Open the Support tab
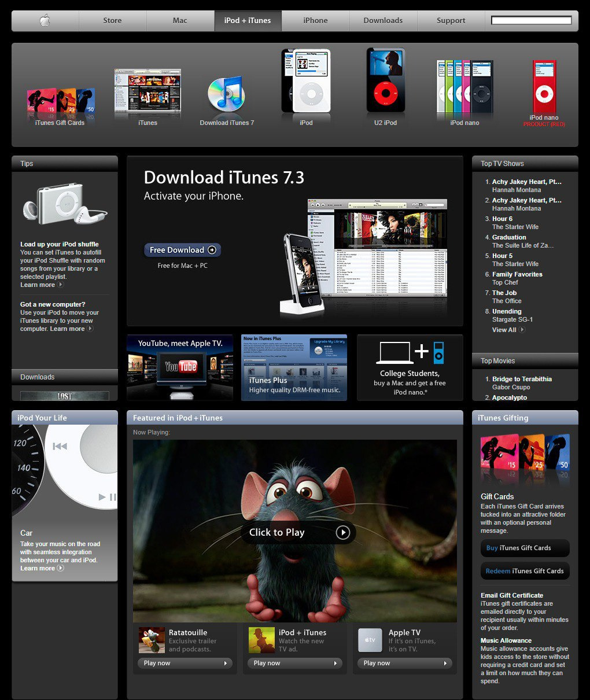This screenshot has width=590, height=700. pos(451,21)
